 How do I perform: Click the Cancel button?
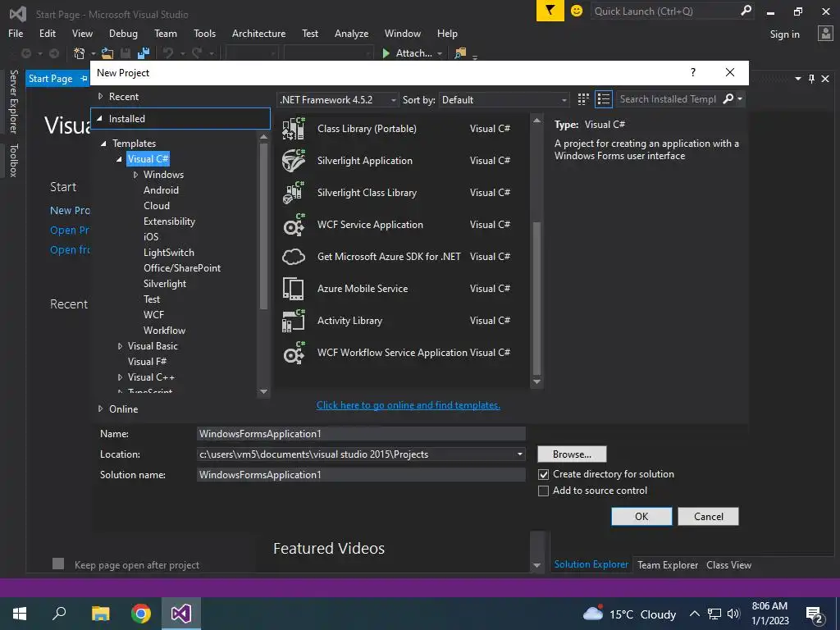[x=708, y=517]
